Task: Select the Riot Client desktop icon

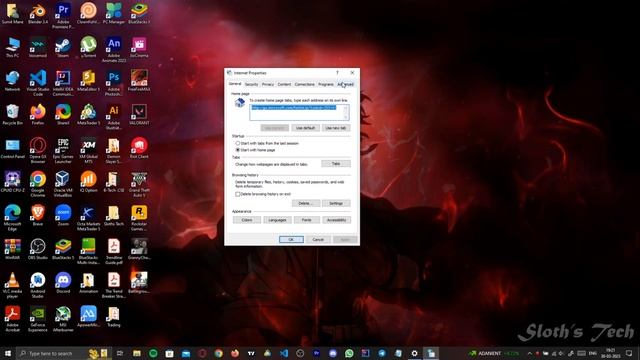Action: (x=139, y=149)
